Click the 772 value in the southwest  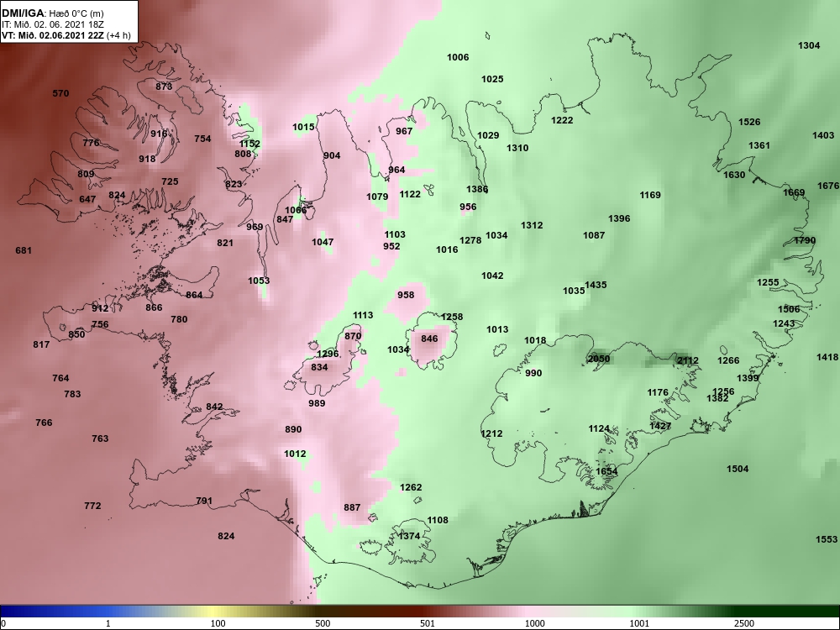click(92, 505)
